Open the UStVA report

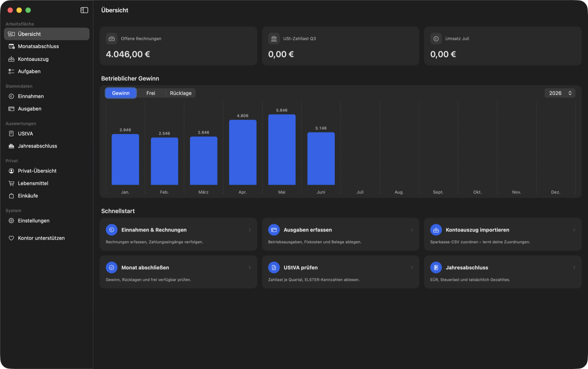[x=47, y=133]
